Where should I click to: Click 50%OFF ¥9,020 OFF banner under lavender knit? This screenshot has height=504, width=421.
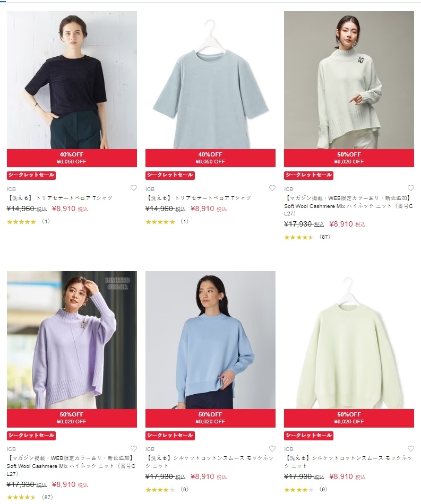pos(72,418)
